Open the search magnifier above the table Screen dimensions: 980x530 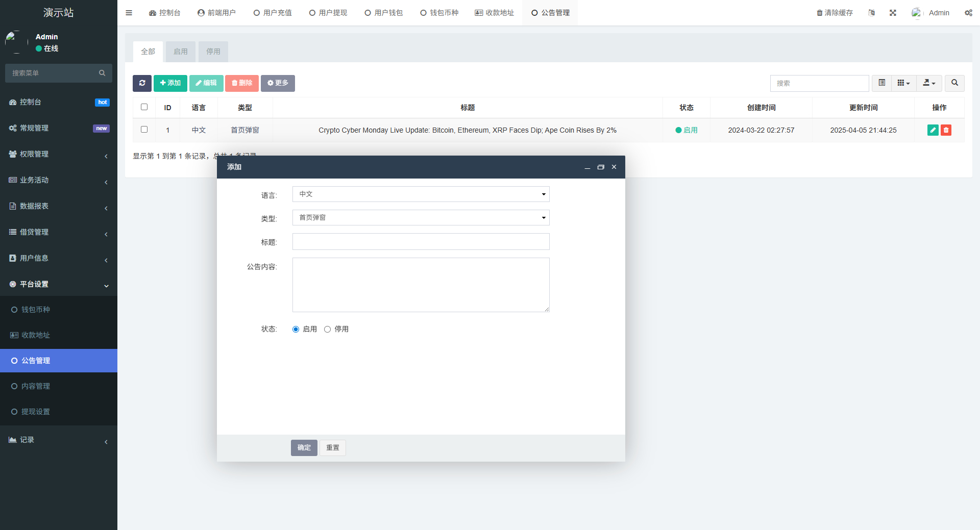point(953,83)
